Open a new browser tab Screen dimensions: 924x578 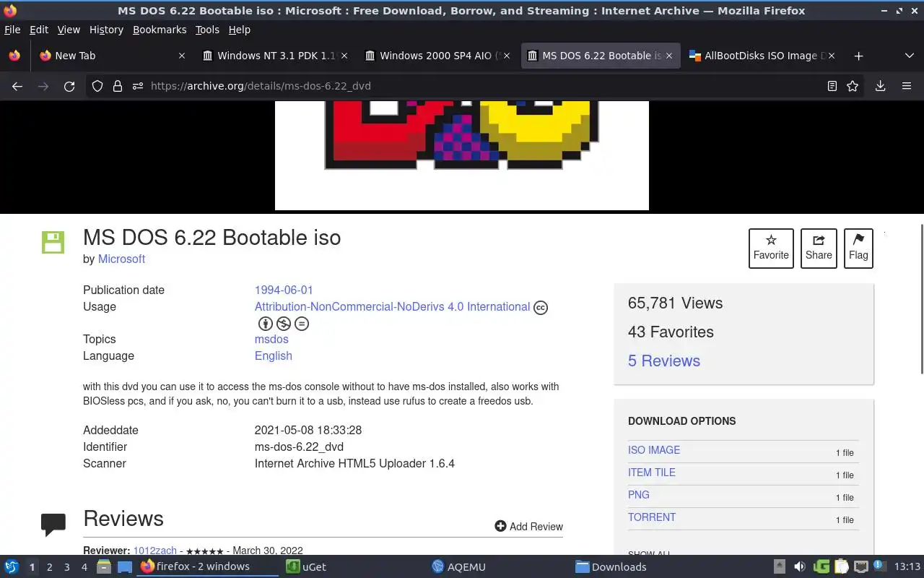[858, 56]
